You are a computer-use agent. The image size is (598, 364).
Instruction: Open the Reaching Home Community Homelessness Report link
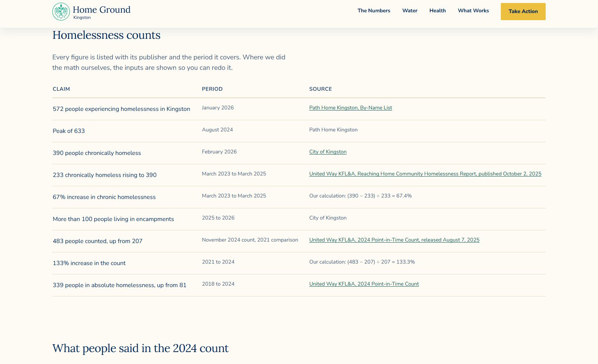click(x=425, y=174)
